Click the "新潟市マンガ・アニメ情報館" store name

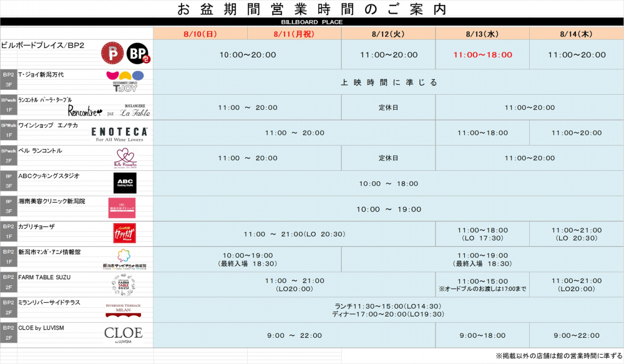(49, 252)
